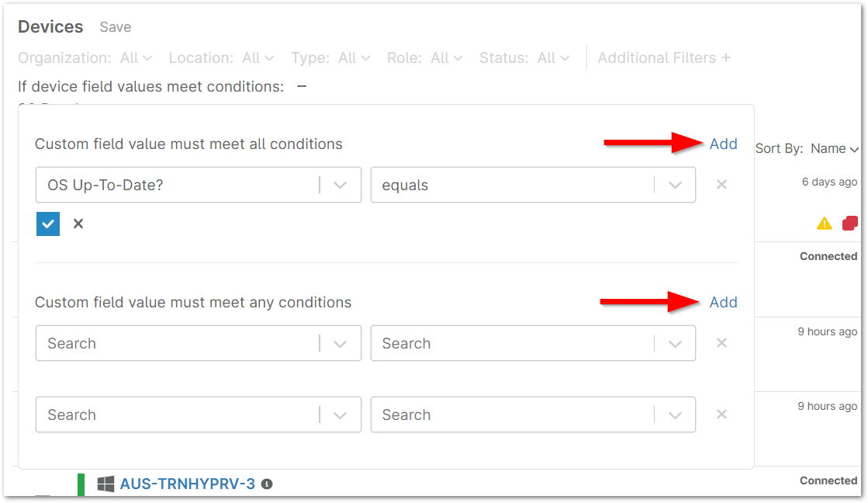
Task: Remove the bottom Search condition row
Action: pos(721,415)
